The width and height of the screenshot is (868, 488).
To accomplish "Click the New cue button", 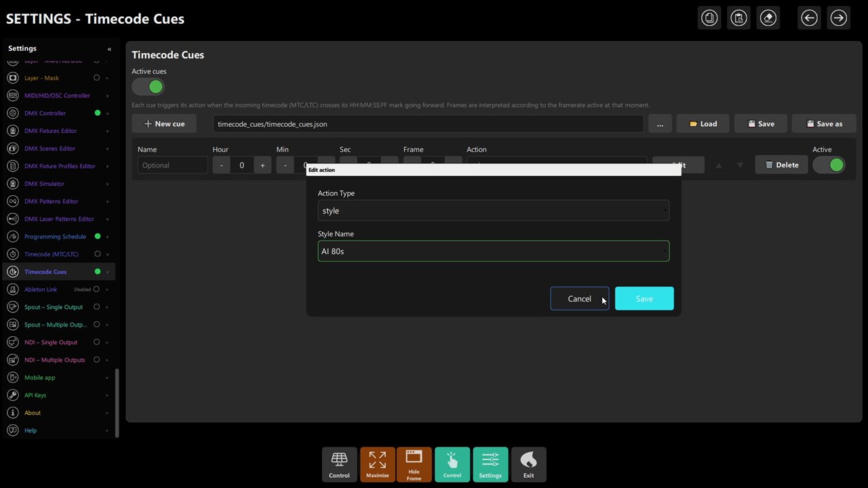I will point(164,124).
